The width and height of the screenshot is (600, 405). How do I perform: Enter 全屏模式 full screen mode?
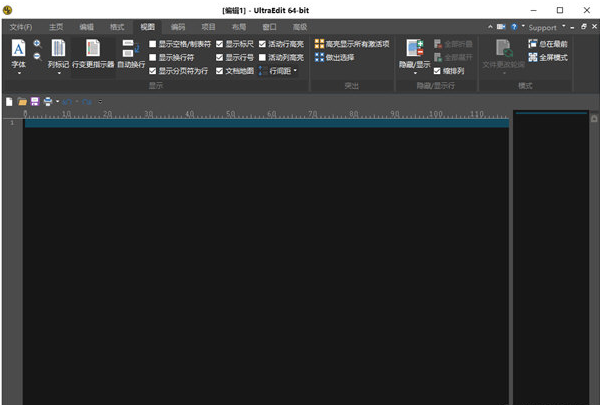(x=548, y=57)
